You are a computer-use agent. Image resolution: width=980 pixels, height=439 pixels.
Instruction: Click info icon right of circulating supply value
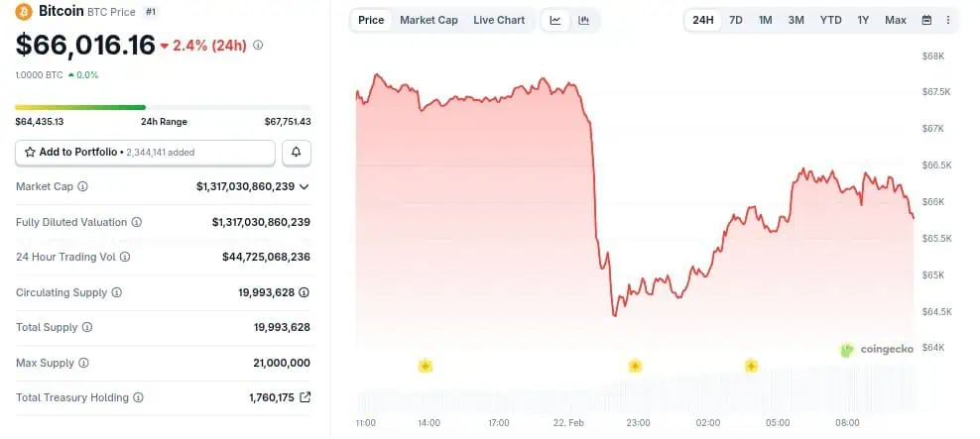305,292
